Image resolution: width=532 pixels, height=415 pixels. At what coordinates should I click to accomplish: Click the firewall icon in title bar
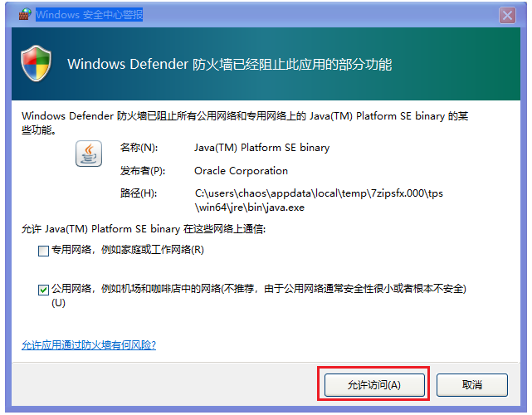coord(25,14)
